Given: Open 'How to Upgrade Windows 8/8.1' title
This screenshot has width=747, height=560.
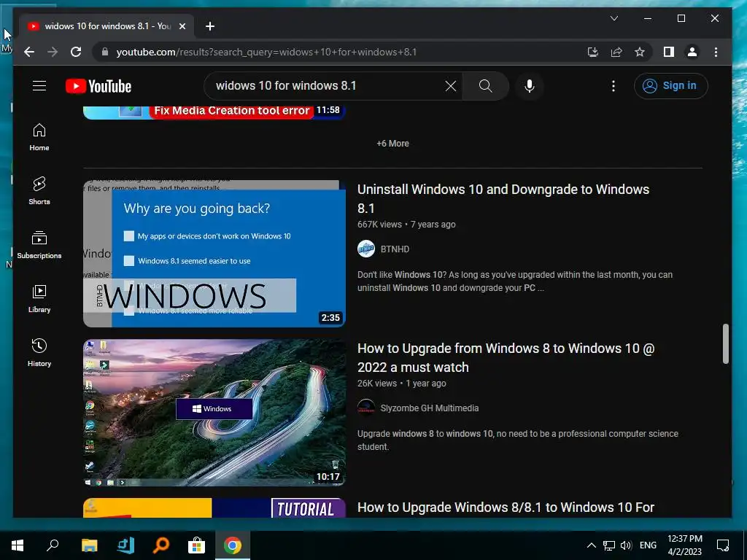Looking at the screenshot, I should 506,507.
